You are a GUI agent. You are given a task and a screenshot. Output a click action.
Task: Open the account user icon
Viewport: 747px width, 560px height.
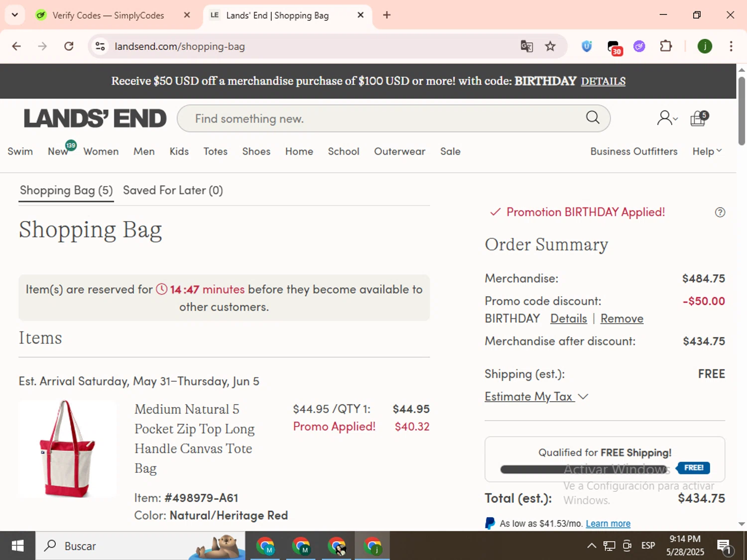pos(667,118)
